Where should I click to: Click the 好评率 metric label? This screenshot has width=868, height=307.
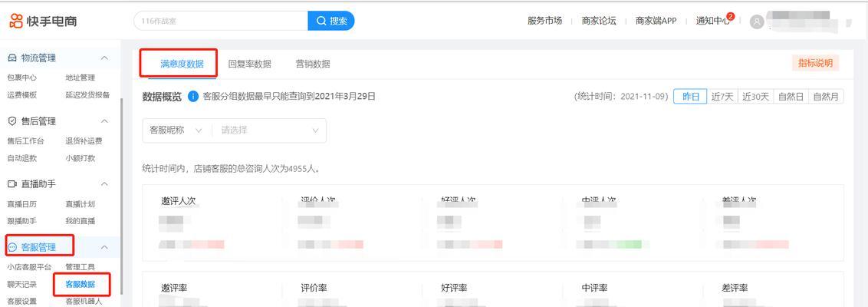click(x=454, y=288)
